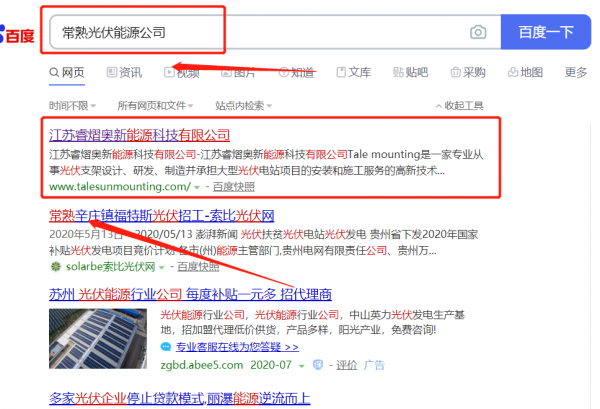Open the solar panel thumbnail image
The image size is (600, 409).
98,339
